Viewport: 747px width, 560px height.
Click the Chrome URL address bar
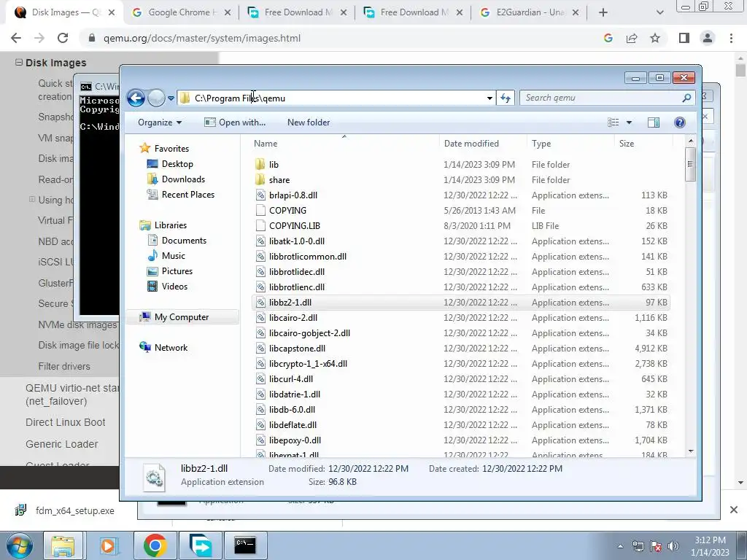click(x=343, y=38)
